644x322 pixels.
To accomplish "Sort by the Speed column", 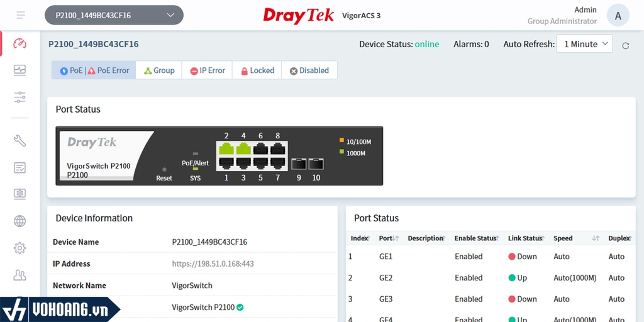I will [x=577, y=238].
